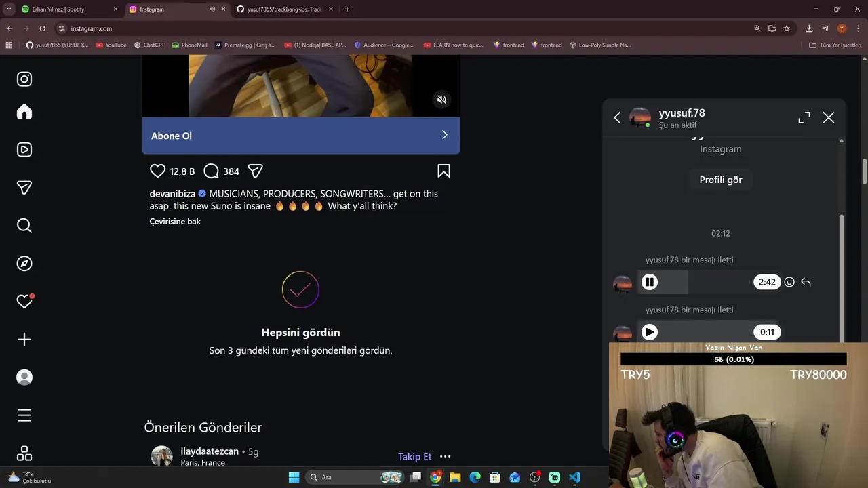Open devanibiza profile from caption

pos(172,194)
